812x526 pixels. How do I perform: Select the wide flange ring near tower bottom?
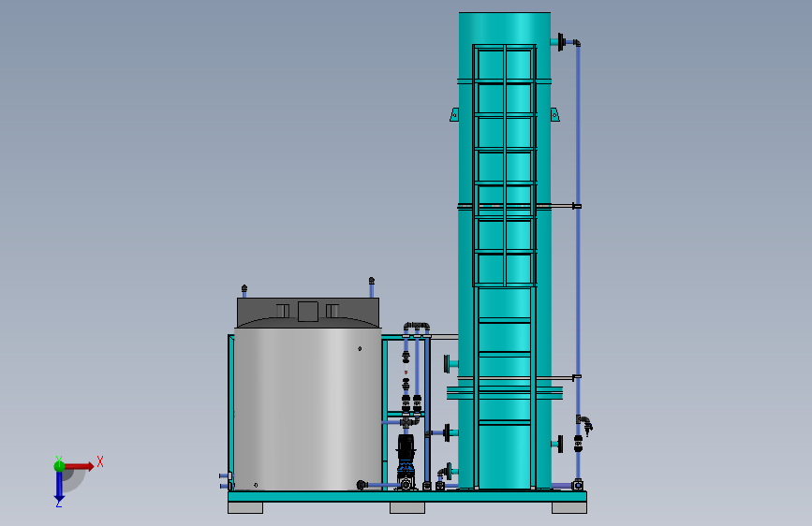(x=505, y=393)
